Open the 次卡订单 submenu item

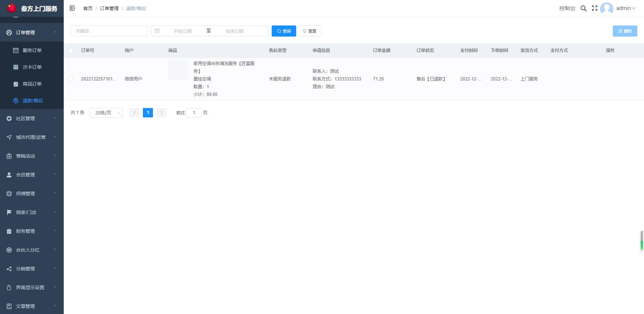pos(32,67)
